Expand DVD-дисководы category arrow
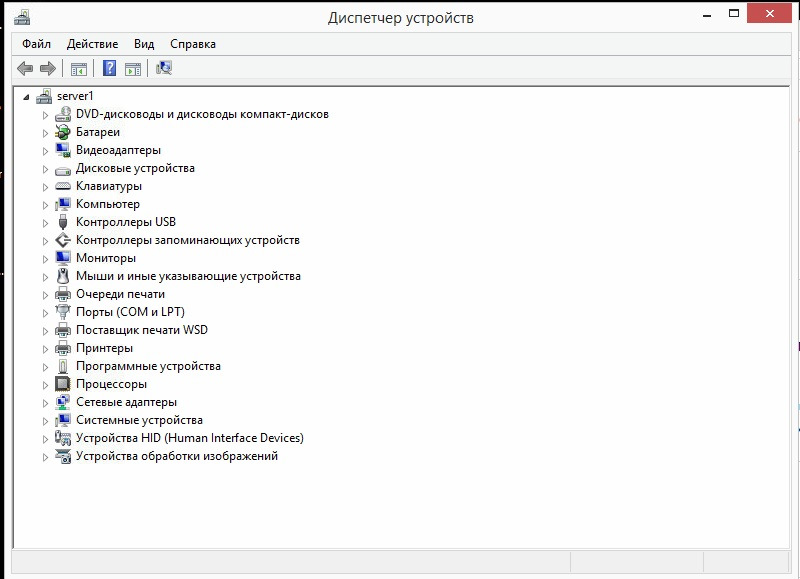800x579 pixels. [45, 115]
